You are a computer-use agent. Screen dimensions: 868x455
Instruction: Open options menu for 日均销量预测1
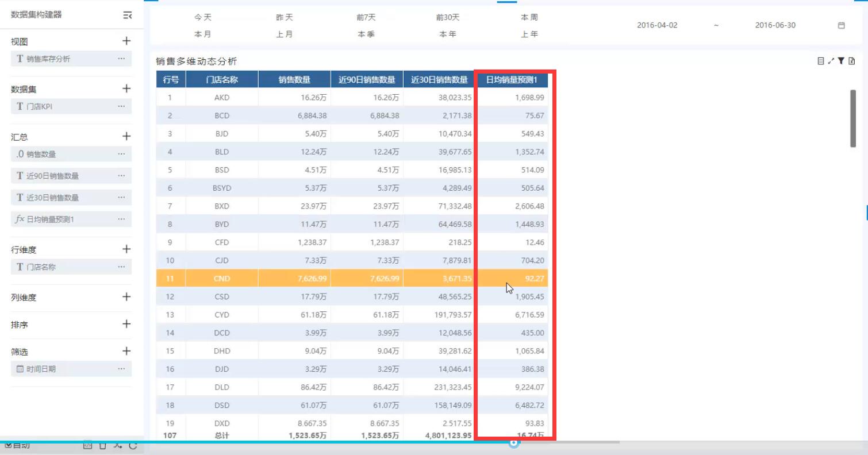coord(121,219)
